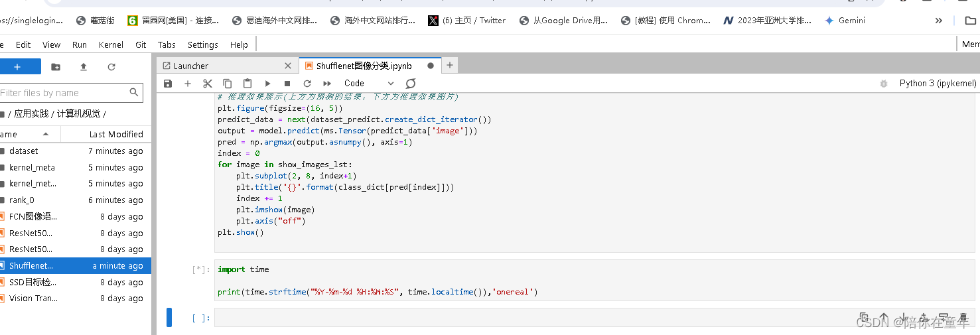Open the 留园网[美国] bookmark
This screenshot has width=980, height=335.
point(173,21)
